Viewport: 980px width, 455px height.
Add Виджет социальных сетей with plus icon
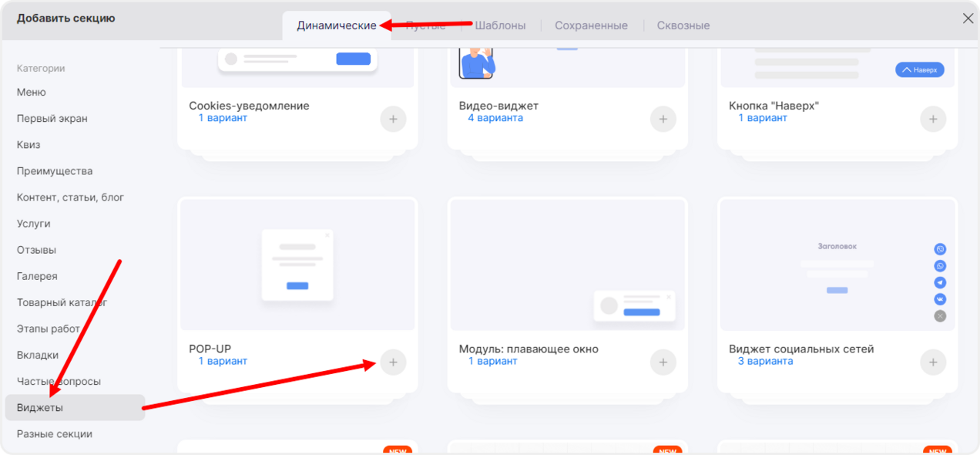pyautogui.click(x=933, y=362)
